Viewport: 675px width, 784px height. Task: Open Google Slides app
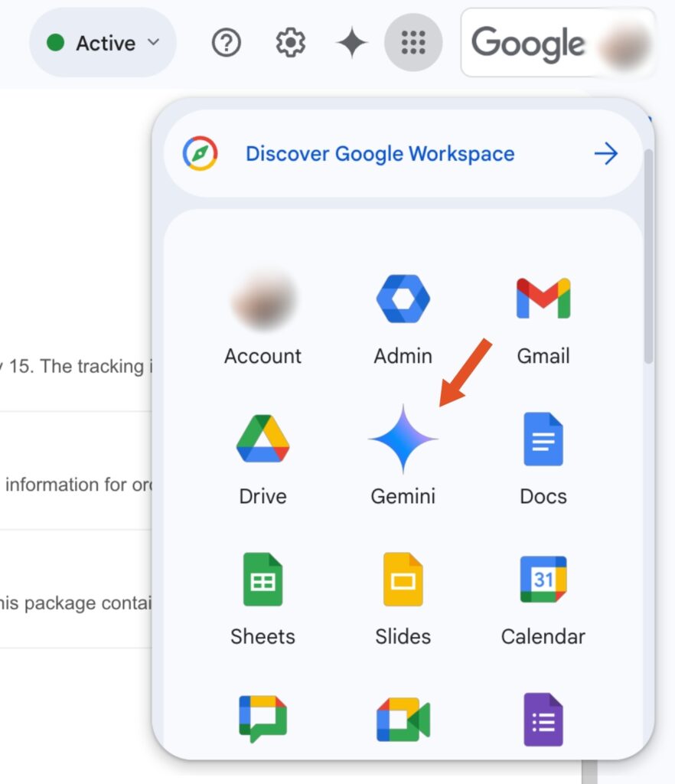(x=403, y=599)
